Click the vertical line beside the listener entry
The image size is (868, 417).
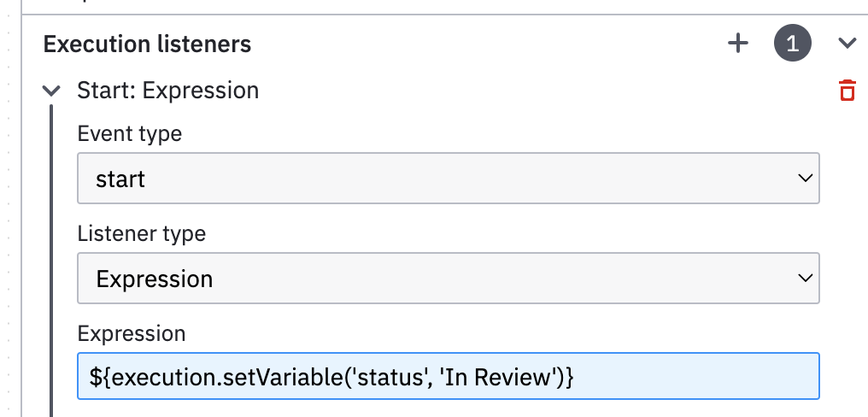pyautogui.click(x=51, y=261)
